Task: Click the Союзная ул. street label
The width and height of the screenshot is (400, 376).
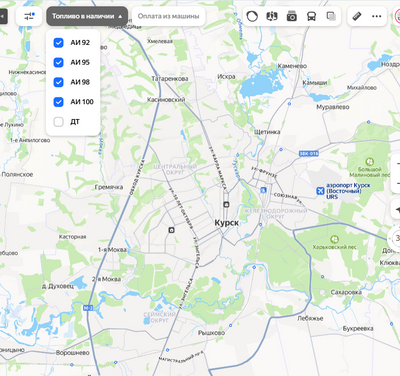Action: click(x=288, y=197)
